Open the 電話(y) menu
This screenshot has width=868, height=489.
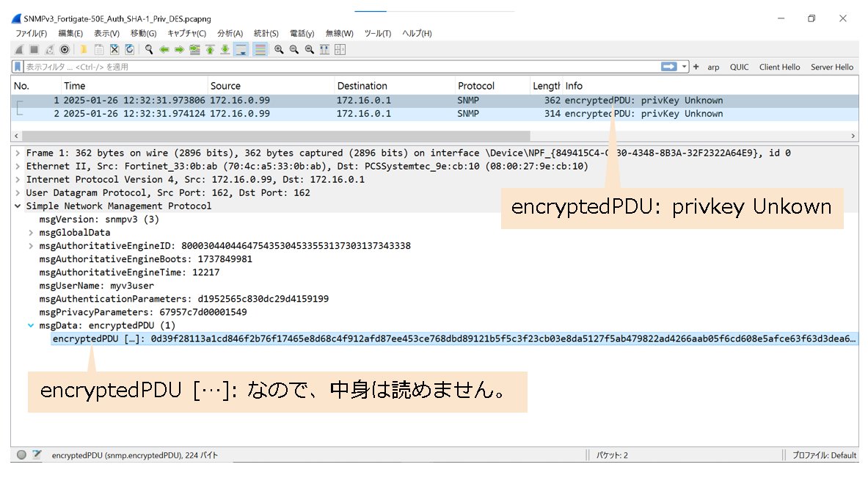302,33
